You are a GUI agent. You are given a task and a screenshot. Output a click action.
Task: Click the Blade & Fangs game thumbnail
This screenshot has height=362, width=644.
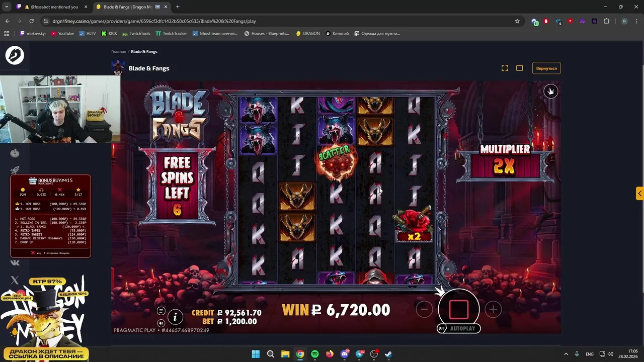(x=118, y=68)
